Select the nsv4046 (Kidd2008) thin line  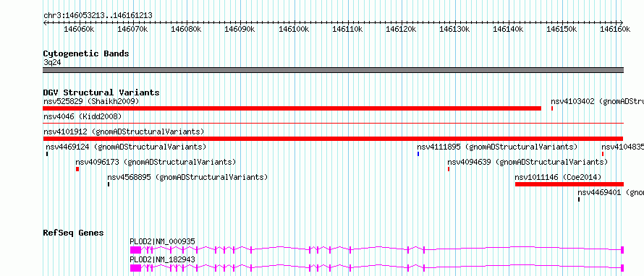pyautogui.click(x=333, y=123)
